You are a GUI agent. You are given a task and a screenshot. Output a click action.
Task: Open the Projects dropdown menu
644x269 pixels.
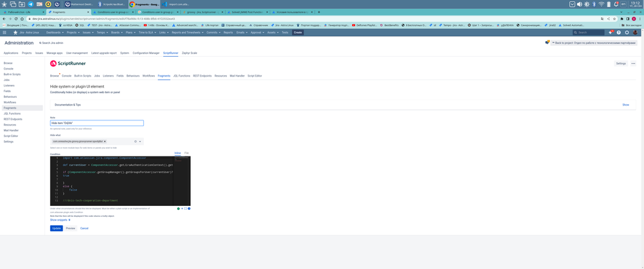pos(72,32)
